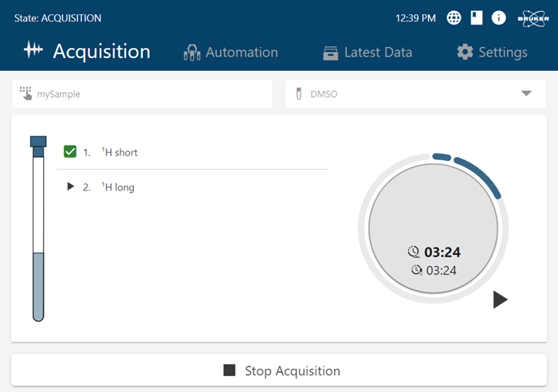Click the 03:24 remaining time display
558x392 pixels.
434,253
